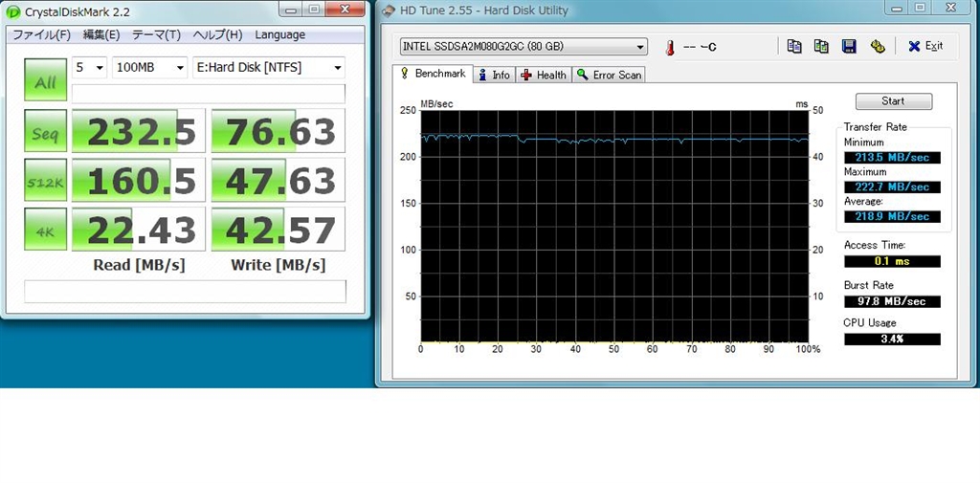Switch to the Health tab
The height and width of the screenshot is (483, 980).
click(544, 75)
